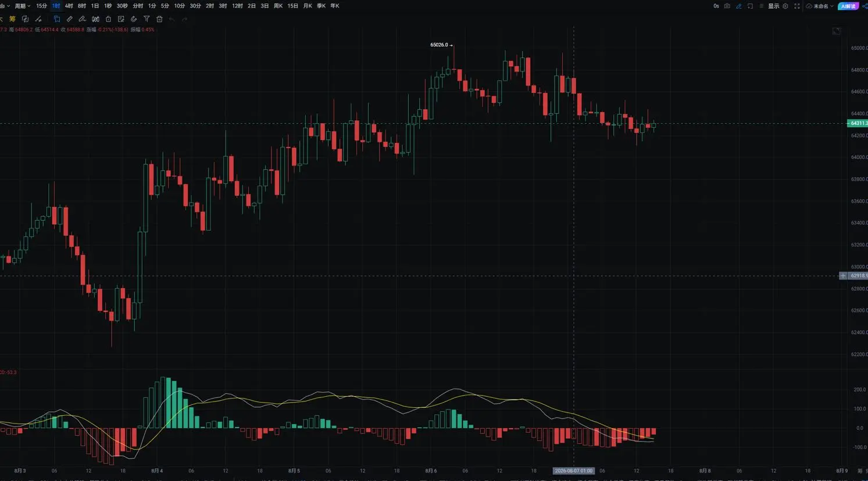The width and height of the screenshot is (868, 481).
Task: Click the 8月4 date label on time axis
Action: 157,471
